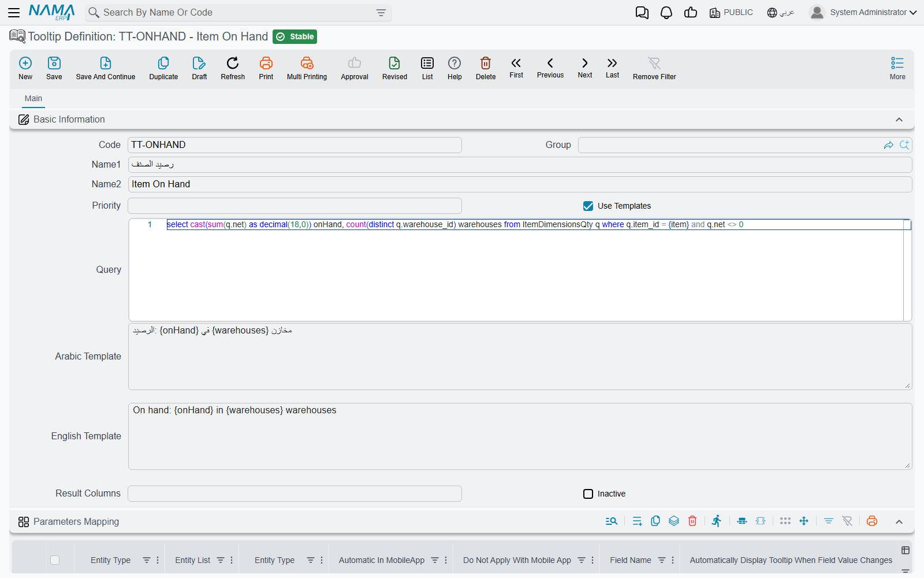Go to the First record
The image size is (924, 578).
pyautogui.click(x=516, y=63)
